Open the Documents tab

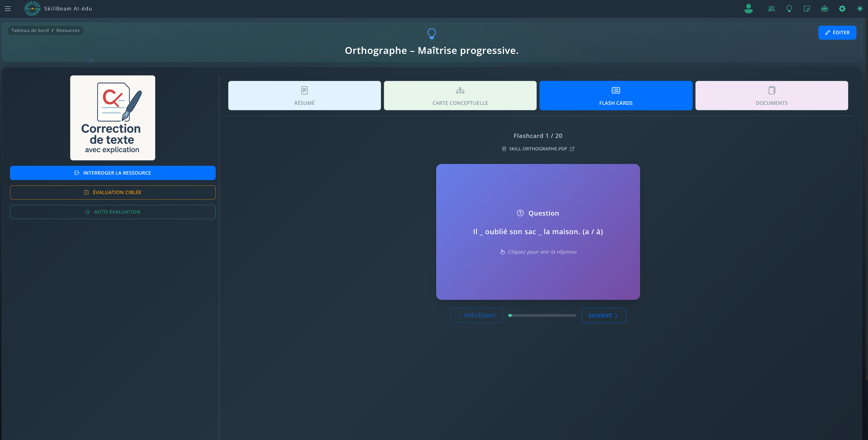coord(771,95)
